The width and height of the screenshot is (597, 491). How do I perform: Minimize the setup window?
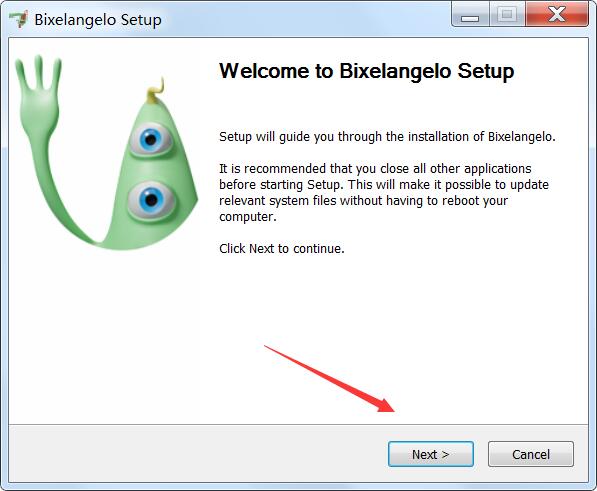pos(470,15)
